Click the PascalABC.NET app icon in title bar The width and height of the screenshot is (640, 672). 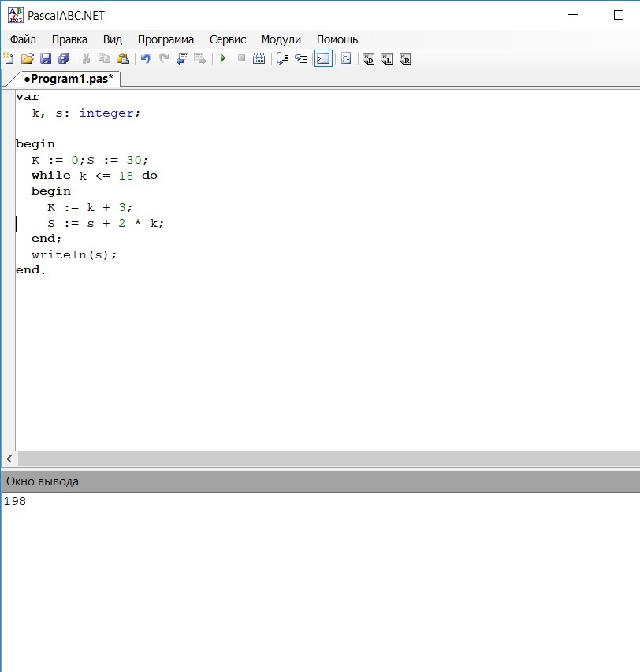[x=16, y=15]
